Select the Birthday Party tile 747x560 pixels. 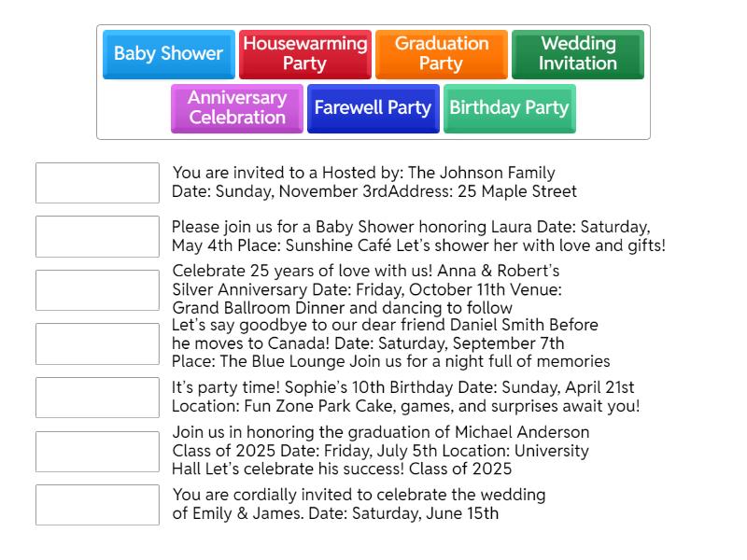[509, 108]
